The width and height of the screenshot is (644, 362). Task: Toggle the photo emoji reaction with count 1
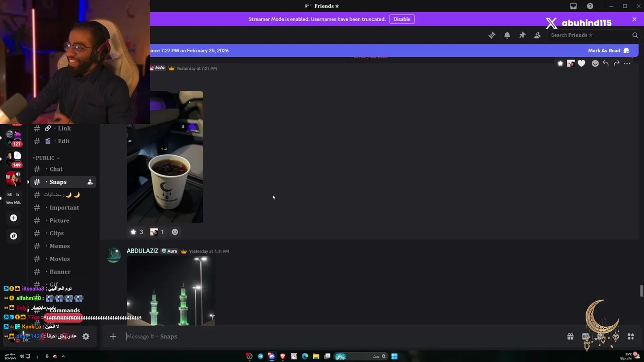(157, 232)
